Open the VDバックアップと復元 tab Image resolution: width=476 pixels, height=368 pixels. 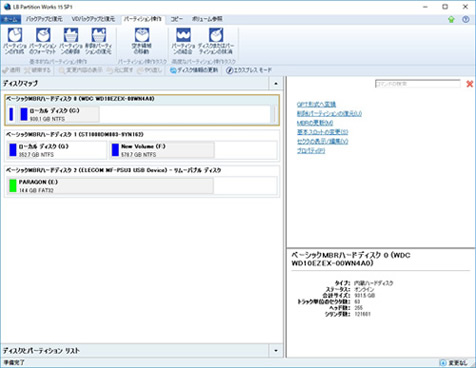tap(93, 19)
